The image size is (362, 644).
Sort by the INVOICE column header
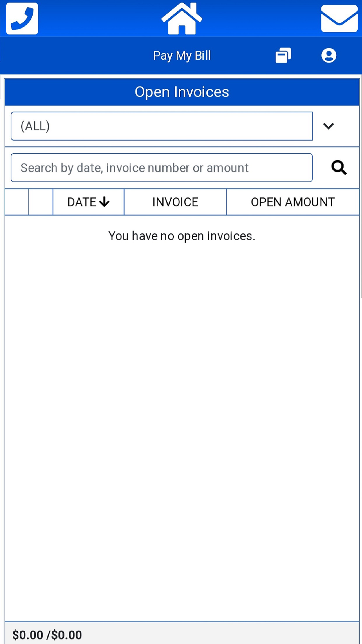tap(175, 202)
